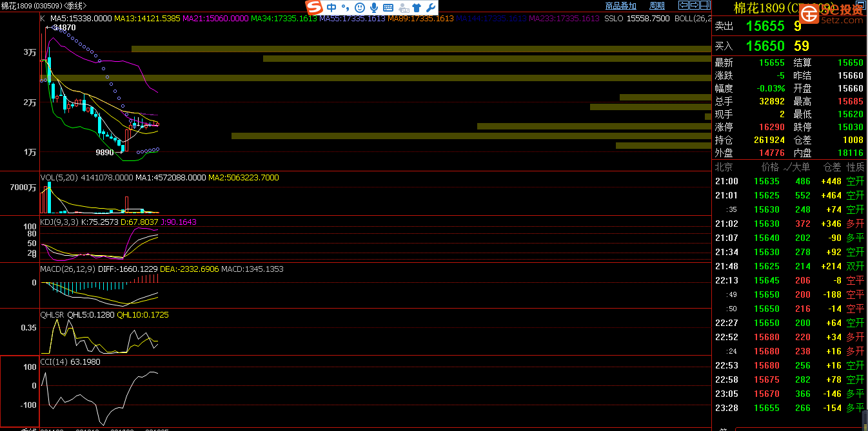Click the 总手 value 32892

pos(771,101)
